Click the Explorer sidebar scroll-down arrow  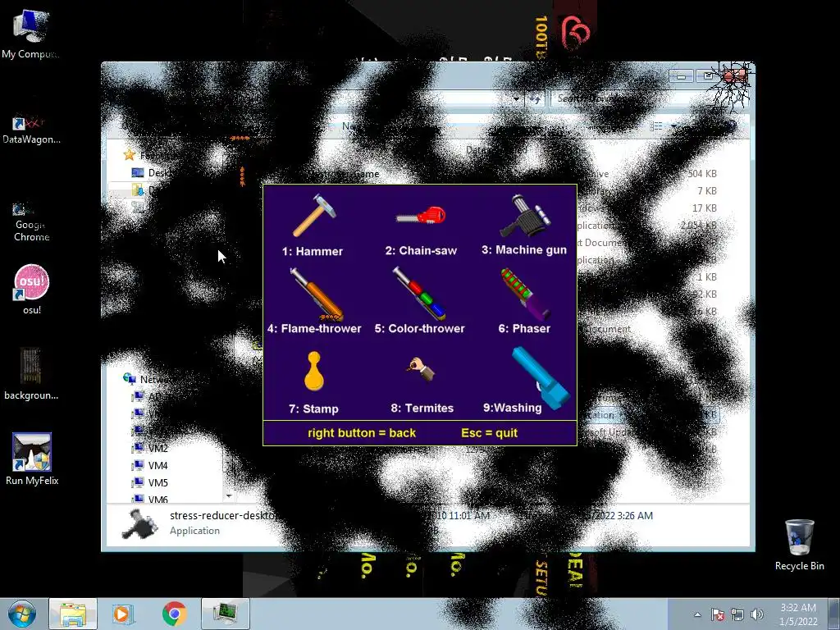pos(229,496)
